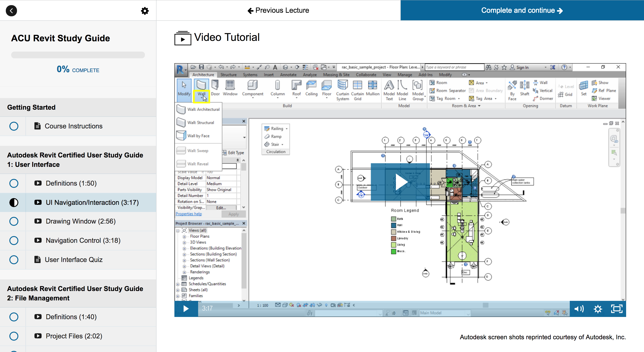Viewport: 644px width, 352px height.
Task: Select the Mullion tool icon
Action: 373,85
